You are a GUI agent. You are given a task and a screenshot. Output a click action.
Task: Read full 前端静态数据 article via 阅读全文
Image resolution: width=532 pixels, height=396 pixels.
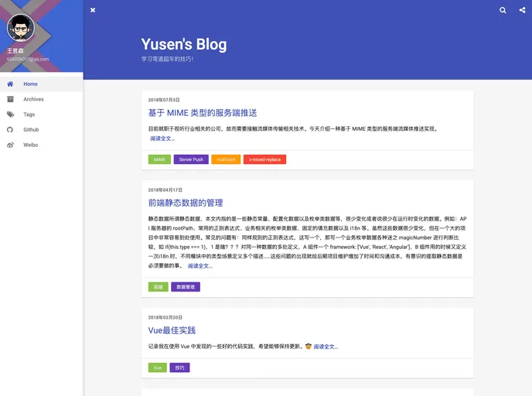tap(200, 266)
